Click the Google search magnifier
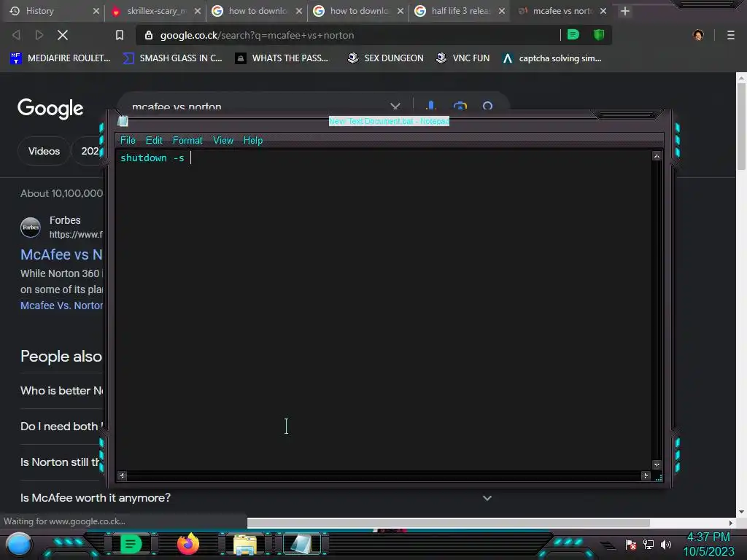 [487, 106]
